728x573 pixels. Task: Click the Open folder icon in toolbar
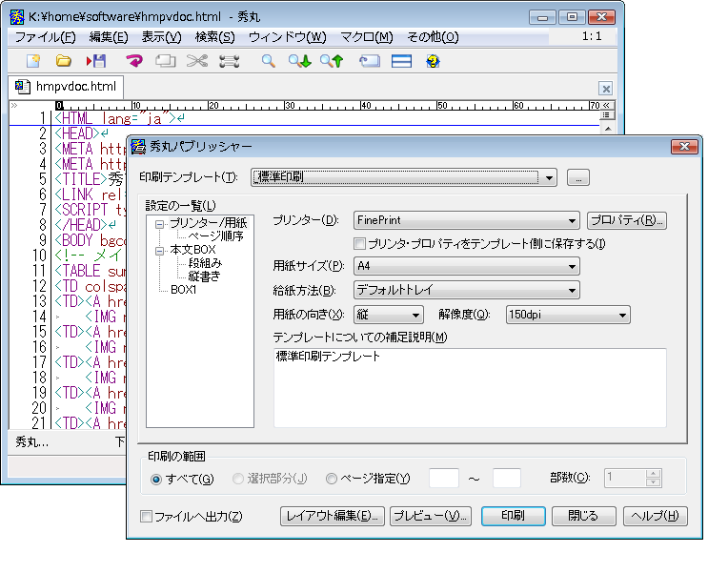[x=63, y=61]
